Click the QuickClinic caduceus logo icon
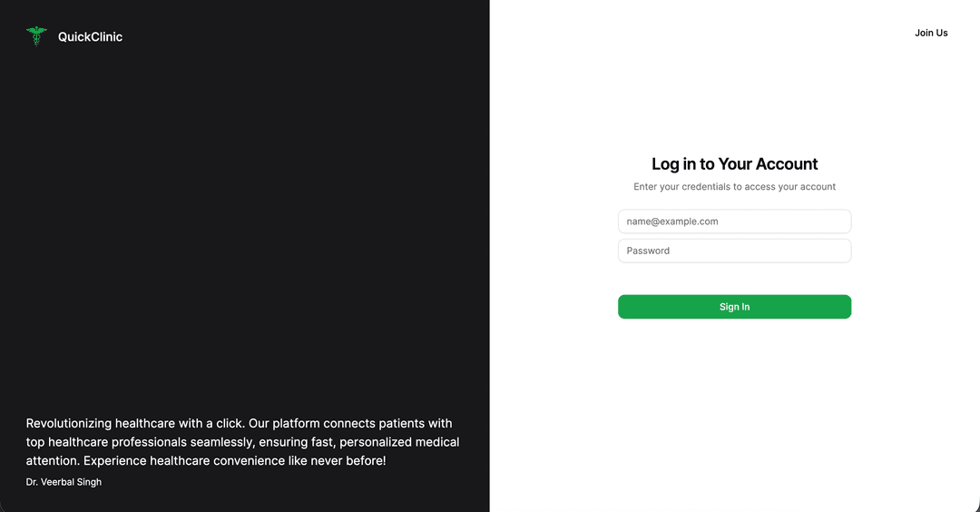The image size is (980, 512). coord(36,36)
